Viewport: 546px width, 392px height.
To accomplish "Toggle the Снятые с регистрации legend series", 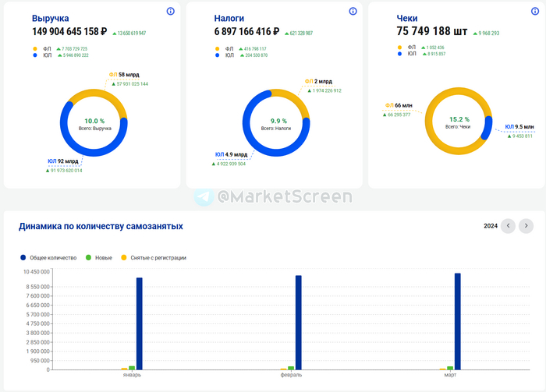I will tap(154, 258).
